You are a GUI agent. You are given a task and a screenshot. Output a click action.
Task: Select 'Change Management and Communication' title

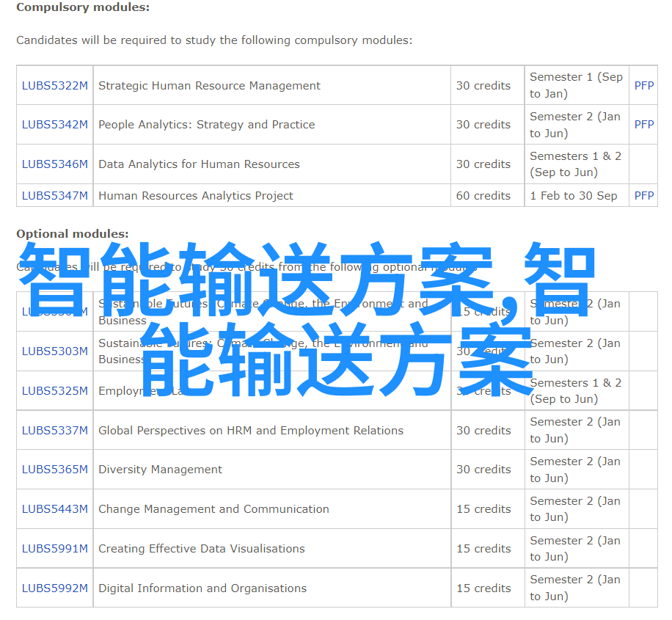click(214, 509)
